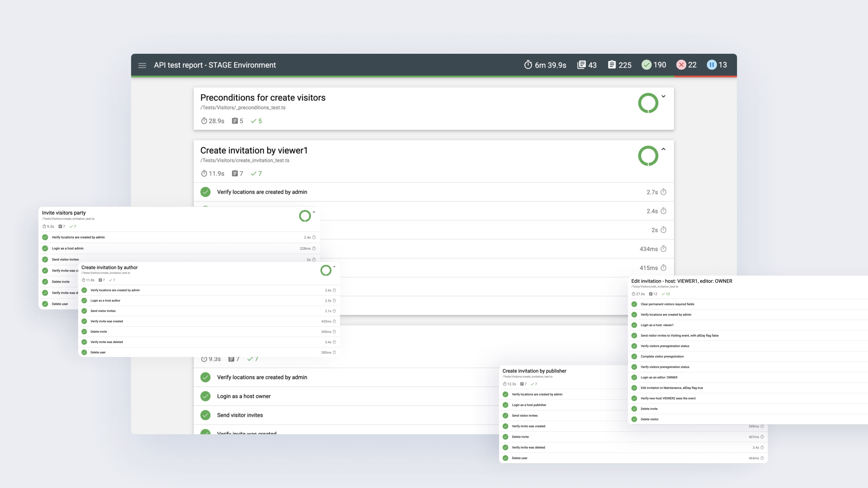This screenshot has width=868, height=488.
Task: Click the green check beside 'Delete visitor'
Action: tap(634, 419)
